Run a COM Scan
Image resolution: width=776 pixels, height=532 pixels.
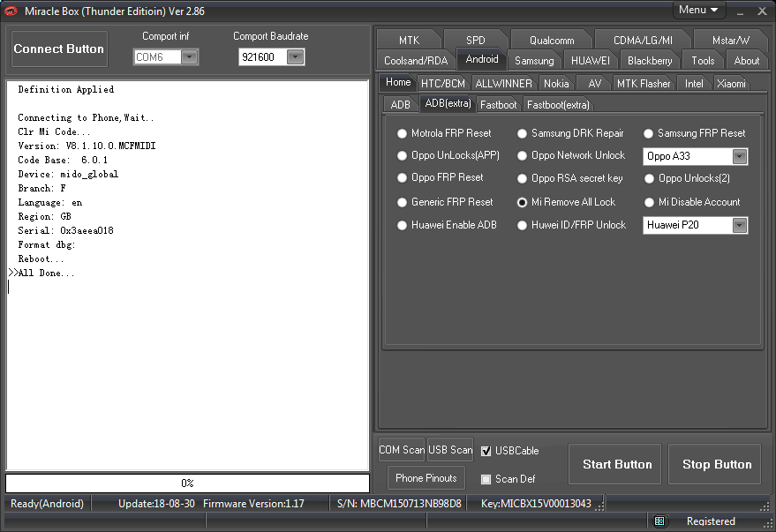pos(402,450)
